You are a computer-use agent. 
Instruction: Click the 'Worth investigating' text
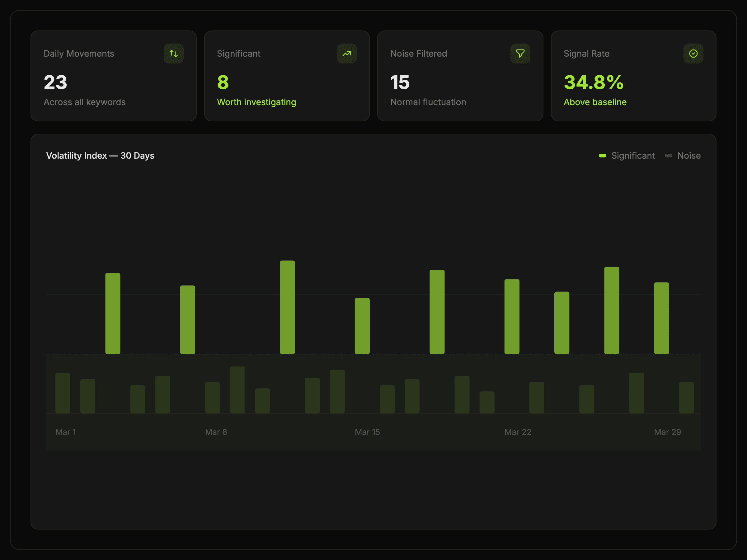[x=256, y=102]
